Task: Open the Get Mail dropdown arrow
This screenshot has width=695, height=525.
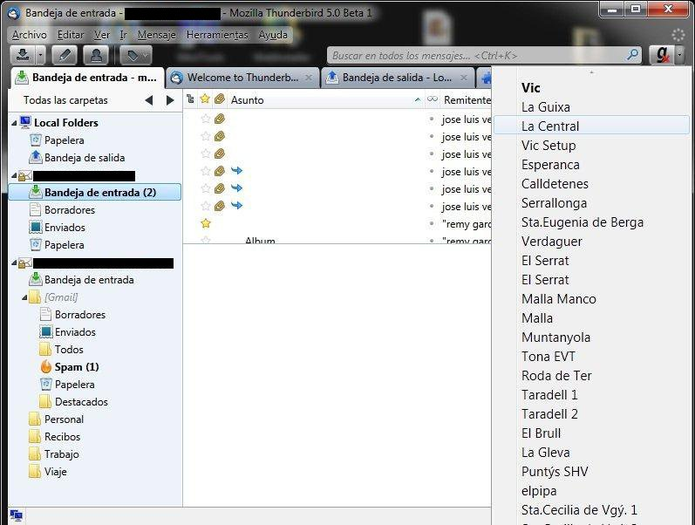Action: (41, 55)
